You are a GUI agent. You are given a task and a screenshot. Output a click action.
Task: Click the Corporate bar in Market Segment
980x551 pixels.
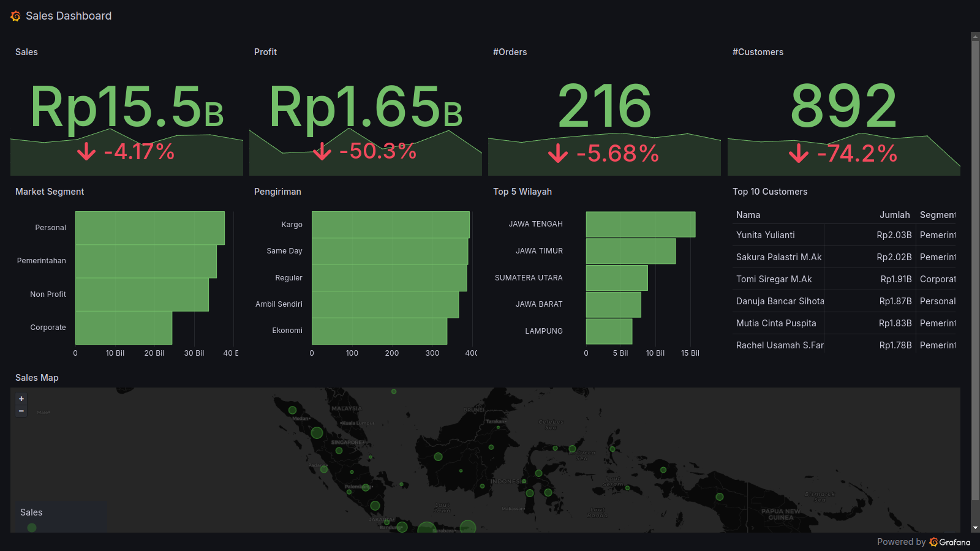[124, 328]
